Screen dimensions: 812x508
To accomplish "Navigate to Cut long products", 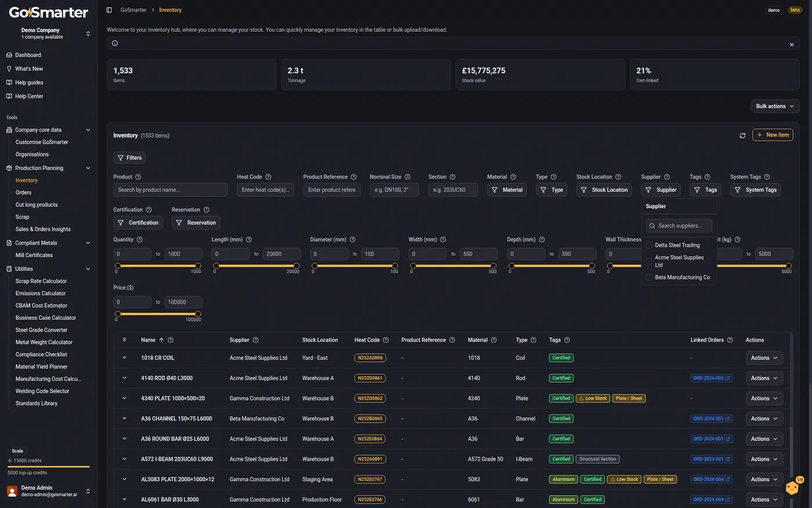I will coord(37,205).
